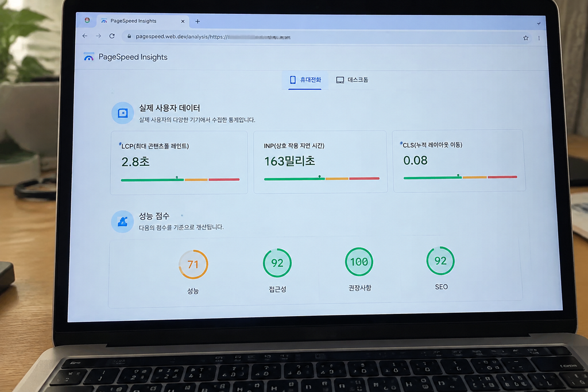Click the 92 SEO score gauge
The height and width of the screenshot is (392, 588).
coord(440,261)
